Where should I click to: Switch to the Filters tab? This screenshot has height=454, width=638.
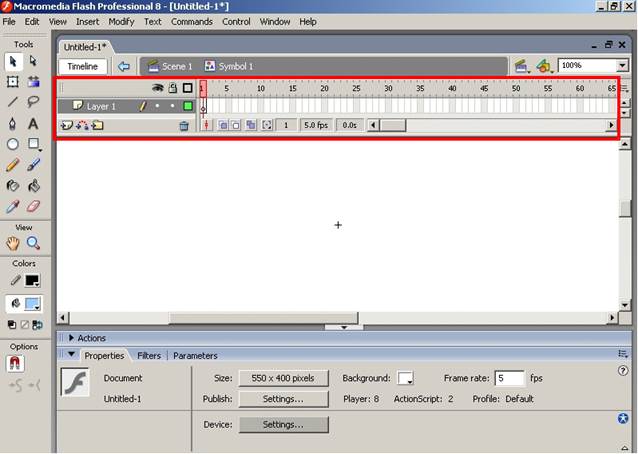click(149, 356)
